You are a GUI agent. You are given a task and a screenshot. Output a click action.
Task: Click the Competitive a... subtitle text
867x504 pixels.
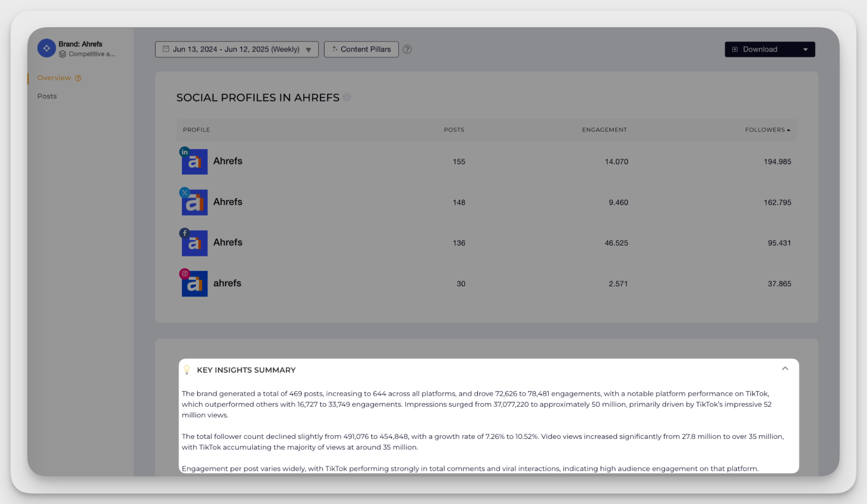92,54
